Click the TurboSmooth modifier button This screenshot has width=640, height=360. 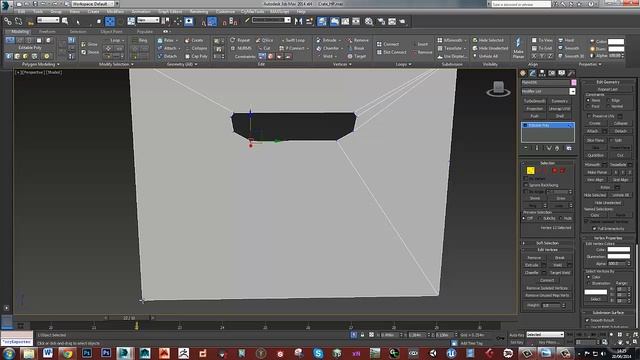pos(534,101)
